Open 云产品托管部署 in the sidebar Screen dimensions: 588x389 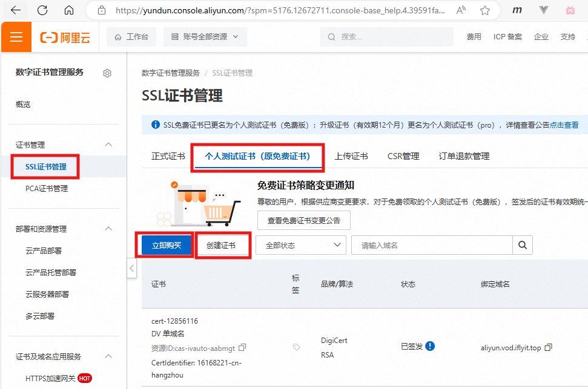(51, 272)
